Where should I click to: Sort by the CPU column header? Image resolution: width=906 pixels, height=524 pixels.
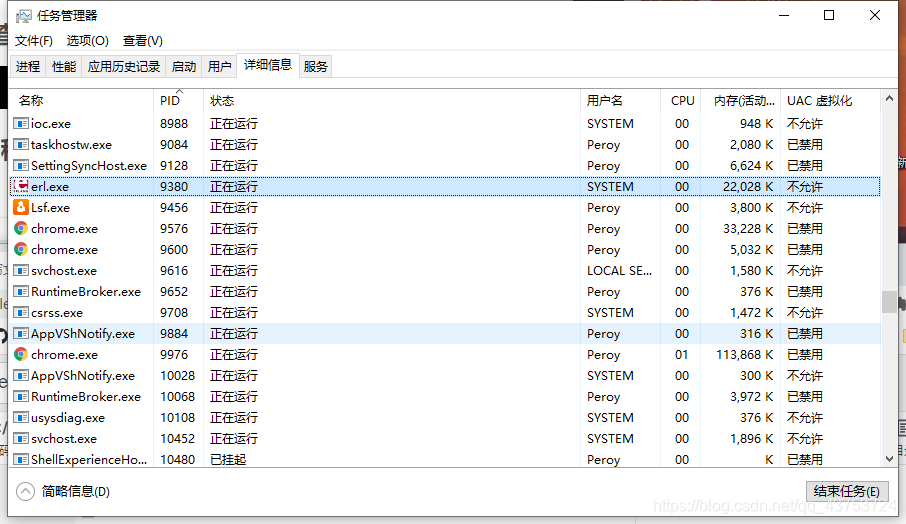coord(680,101)
